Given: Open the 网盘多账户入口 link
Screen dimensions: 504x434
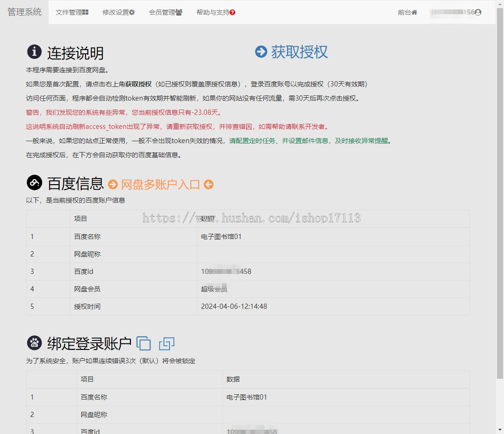Looking at the screenshot, I should tap(161, 184).
